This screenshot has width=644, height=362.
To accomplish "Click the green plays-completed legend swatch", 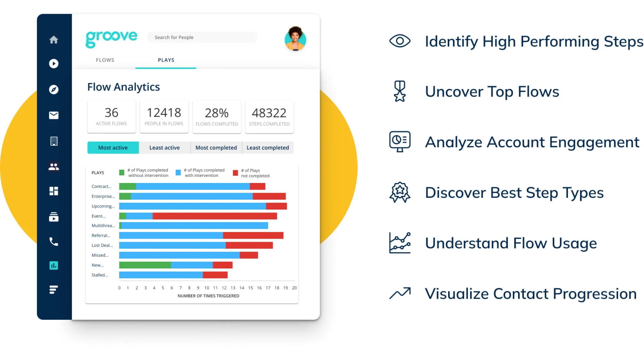I will tap(122, 173).
